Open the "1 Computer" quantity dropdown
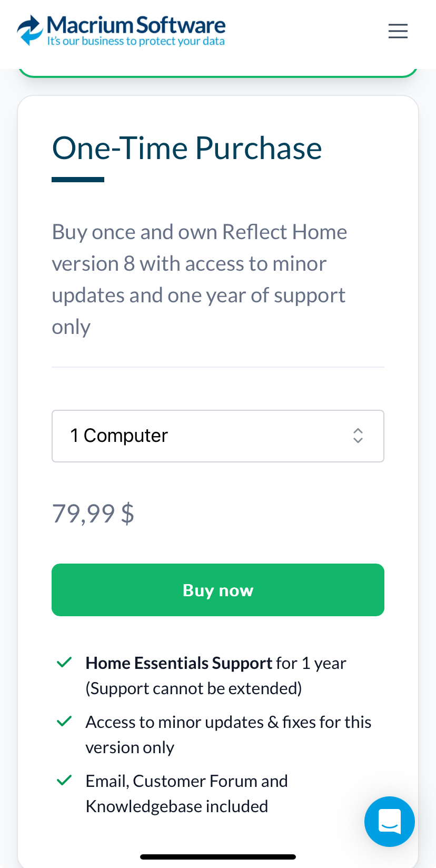Screen dimensions: 436x868 [217, 436]
